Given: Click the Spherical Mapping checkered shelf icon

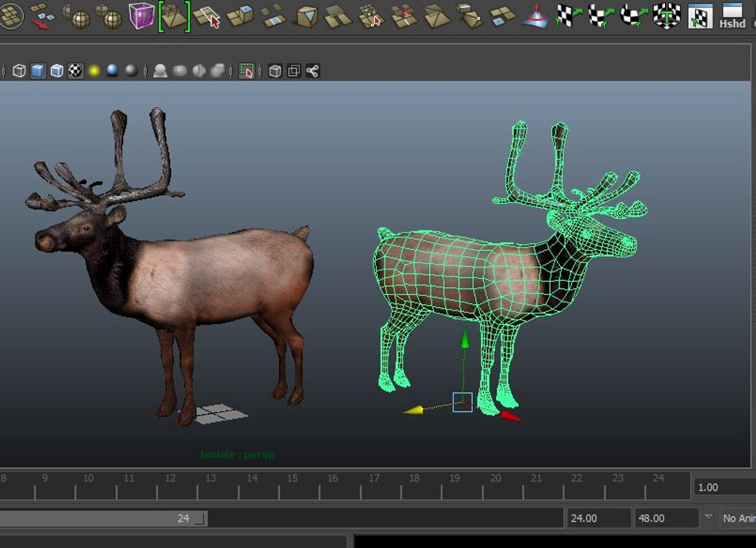Looking at the screenshot, I should (634, 15).
